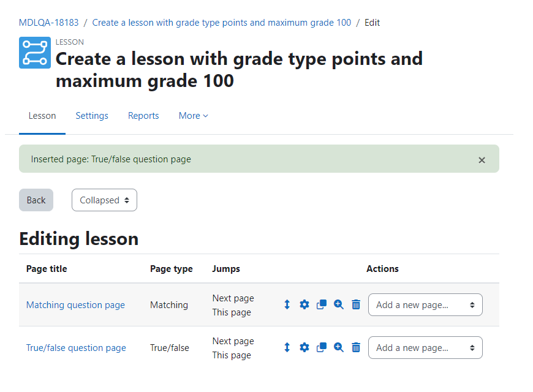533x392 pixels.
Task: Delete the Matching question page
Action: (356, 304)
